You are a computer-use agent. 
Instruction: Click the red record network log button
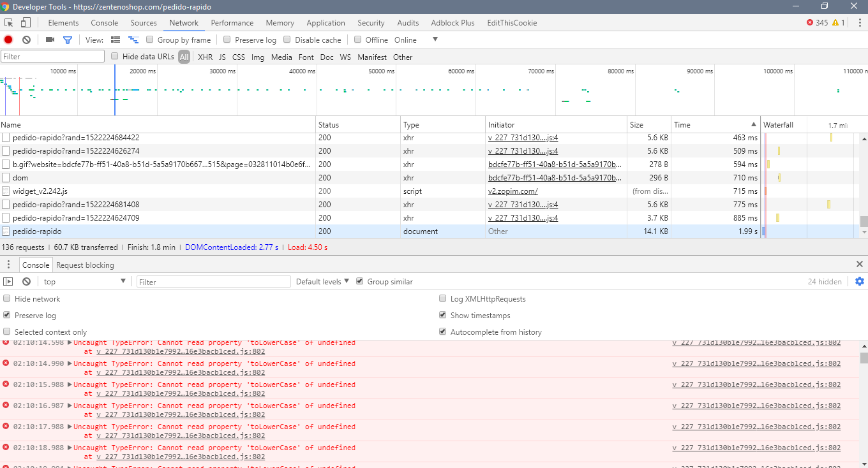click(8, 40)
